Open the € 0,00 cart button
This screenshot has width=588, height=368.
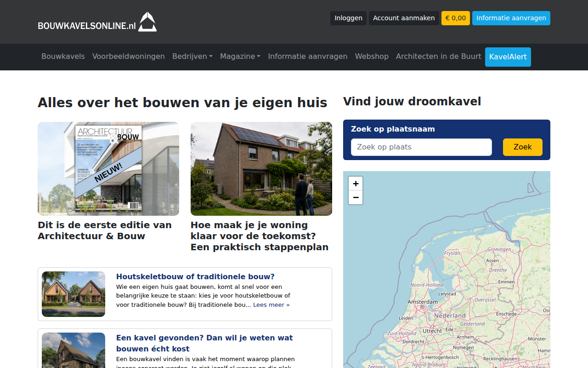tap(456, 18)
